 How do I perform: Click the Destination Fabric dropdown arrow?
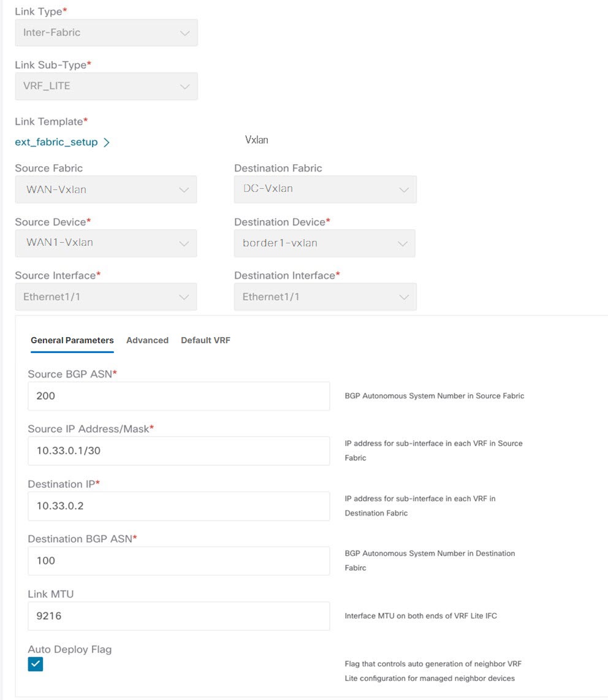pos(404,189)
